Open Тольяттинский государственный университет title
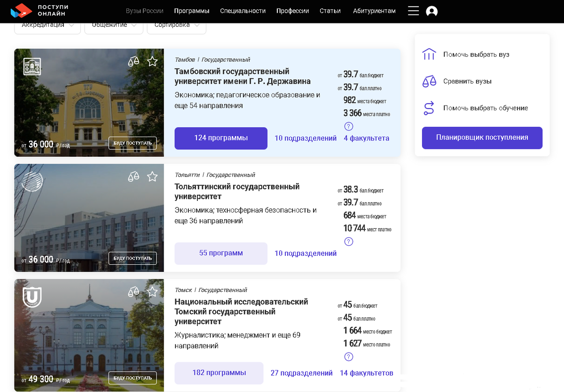Screen dimensions: 564x392 point(237,192)
